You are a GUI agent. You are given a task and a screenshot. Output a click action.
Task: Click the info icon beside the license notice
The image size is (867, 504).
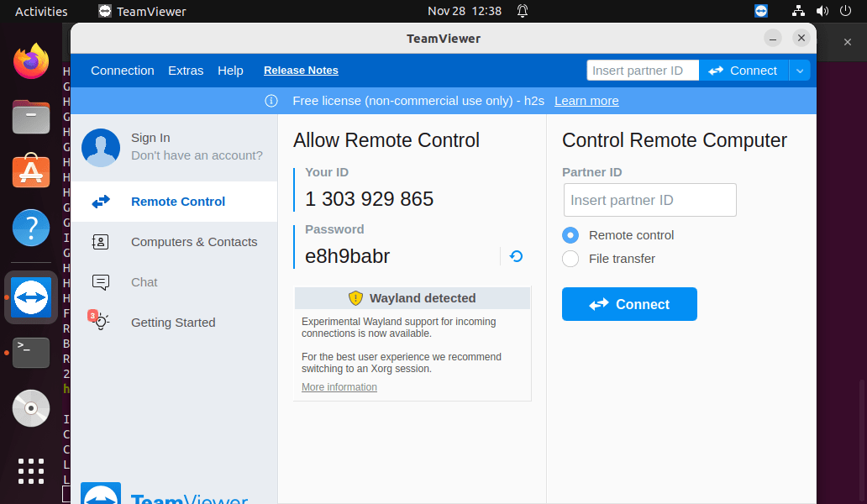(x=271, y=100)
